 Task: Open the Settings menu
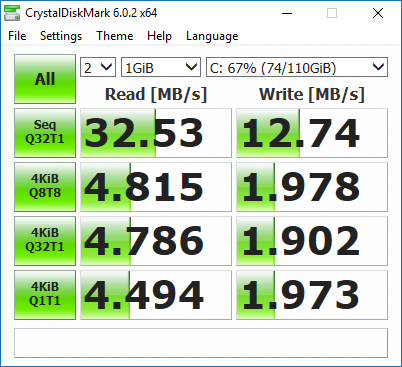[x=61, y=36]
